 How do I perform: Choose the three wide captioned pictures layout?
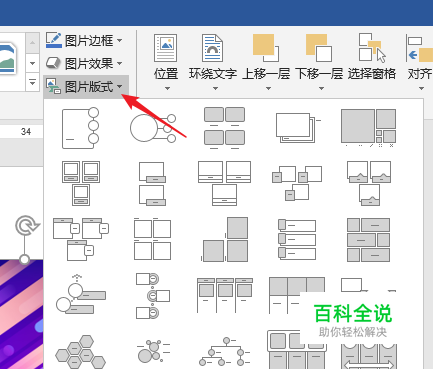(224, 183)
